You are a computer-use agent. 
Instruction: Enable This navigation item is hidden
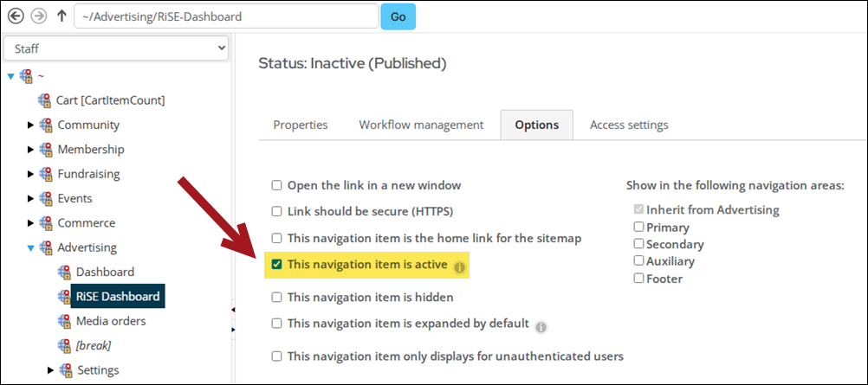[276, 298]
